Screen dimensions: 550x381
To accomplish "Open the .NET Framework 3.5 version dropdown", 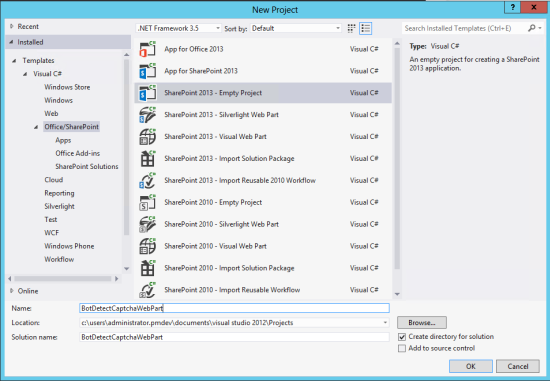I will 179,28.
